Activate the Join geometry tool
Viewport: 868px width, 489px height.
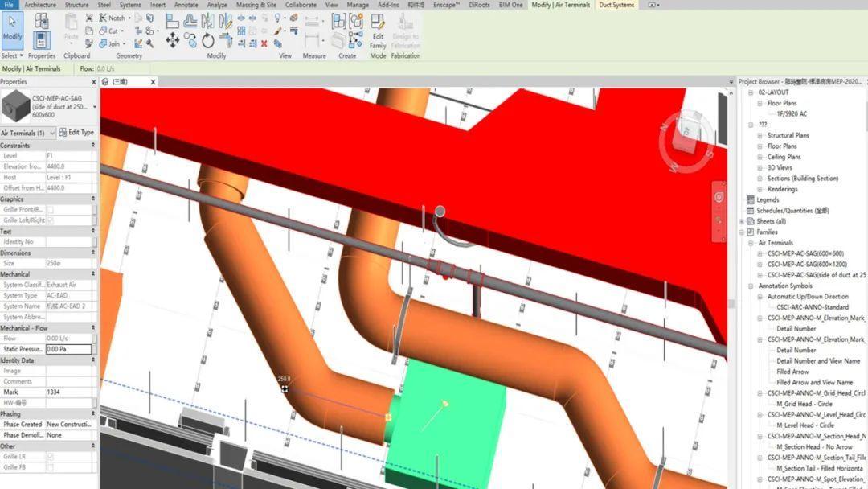click(x=104, y=44)
